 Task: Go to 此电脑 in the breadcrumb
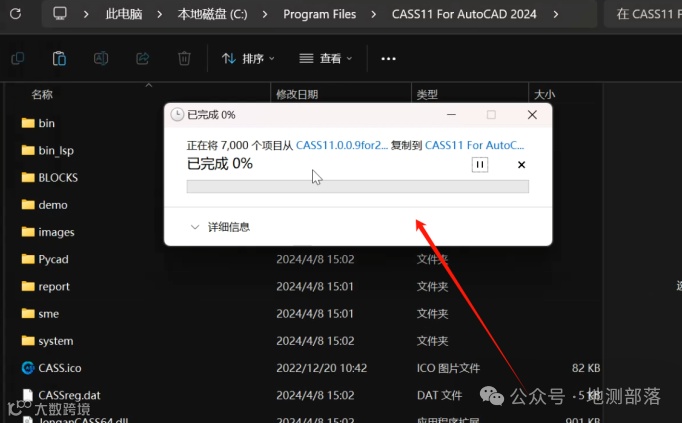point(124,14)
